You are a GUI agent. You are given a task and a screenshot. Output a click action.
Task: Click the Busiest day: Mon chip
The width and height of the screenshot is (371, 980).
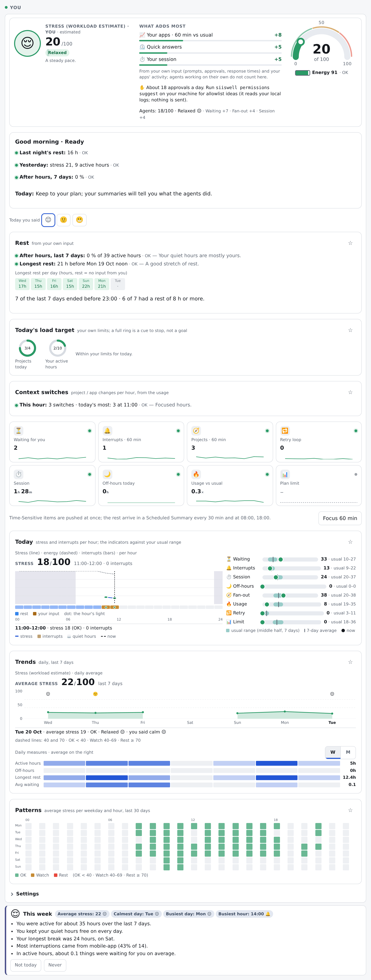189,914
